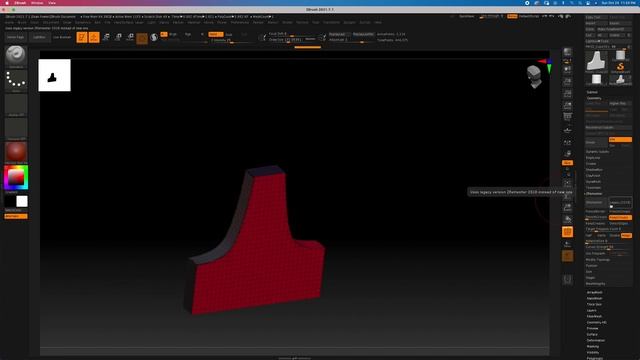
Task: Open the macOS Window menu
Action: click(x=37, y=3)
